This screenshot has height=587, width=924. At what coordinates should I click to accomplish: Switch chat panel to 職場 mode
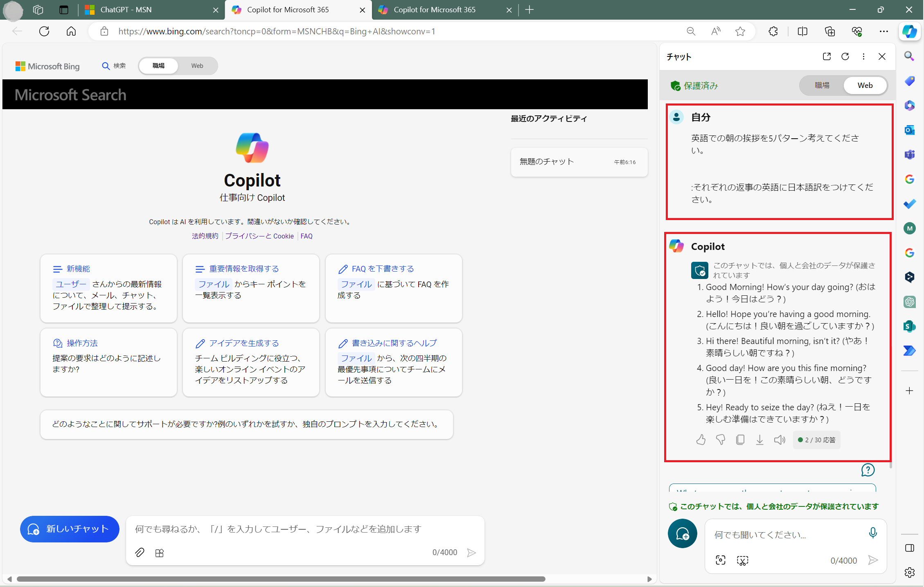822,85
